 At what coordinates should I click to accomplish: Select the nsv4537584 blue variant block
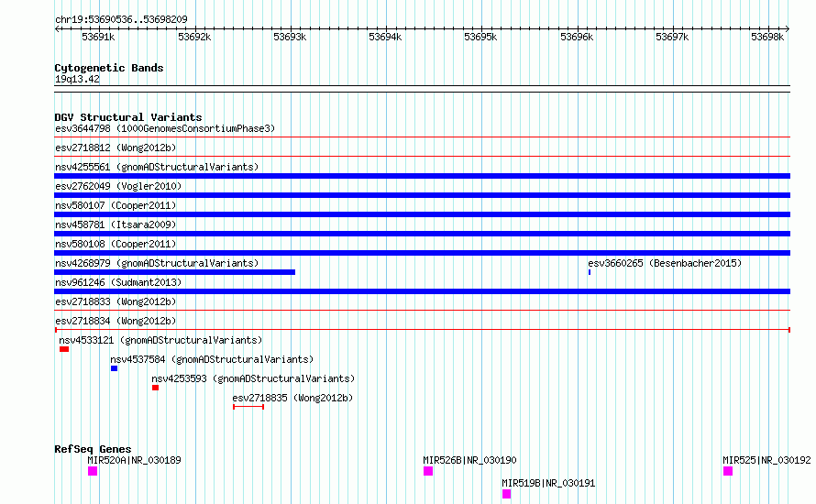coord(114,368)
